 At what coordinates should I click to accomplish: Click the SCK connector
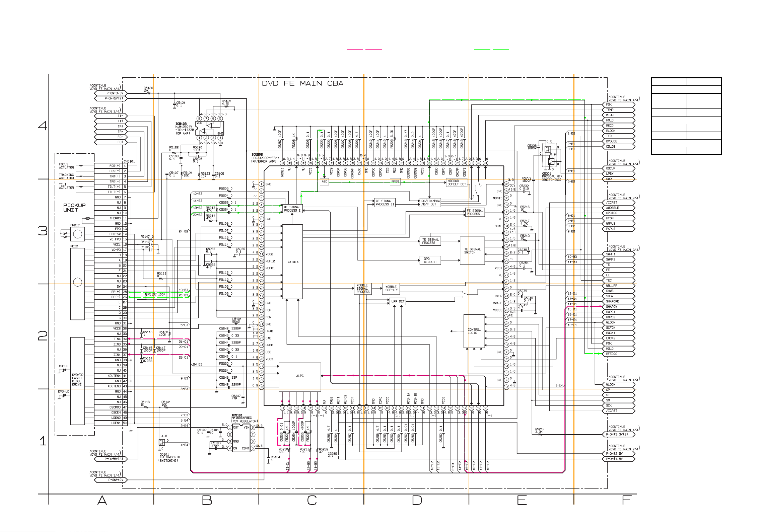pyautogui.click(x=619, y=405)
